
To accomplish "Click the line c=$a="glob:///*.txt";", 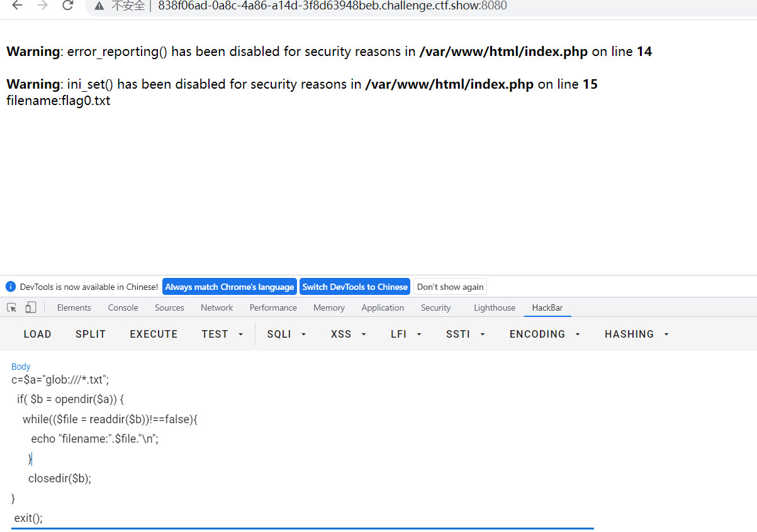I will 60,379.
